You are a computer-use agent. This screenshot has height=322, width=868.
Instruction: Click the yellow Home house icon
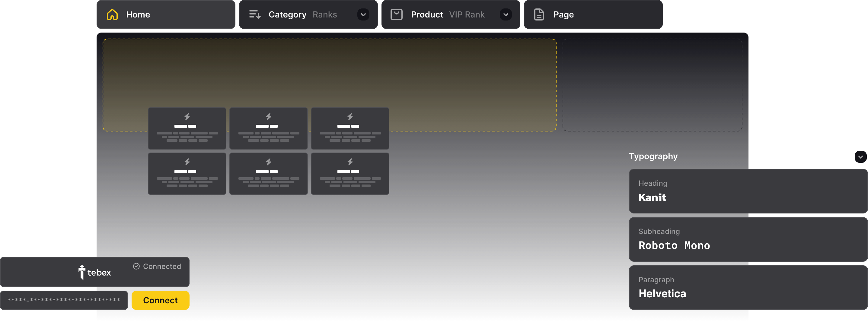112,14
